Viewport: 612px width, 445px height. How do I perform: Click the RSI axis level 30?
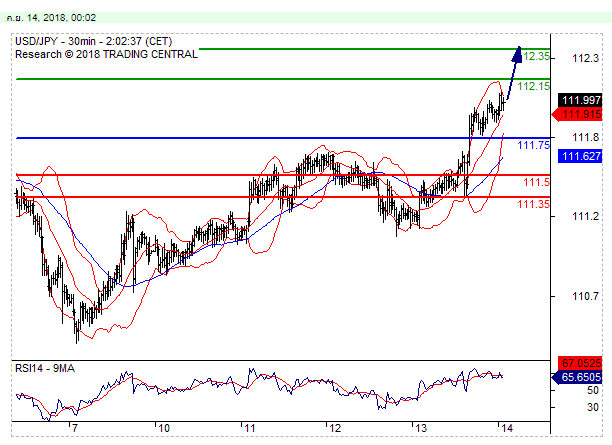tap(592, 407)
